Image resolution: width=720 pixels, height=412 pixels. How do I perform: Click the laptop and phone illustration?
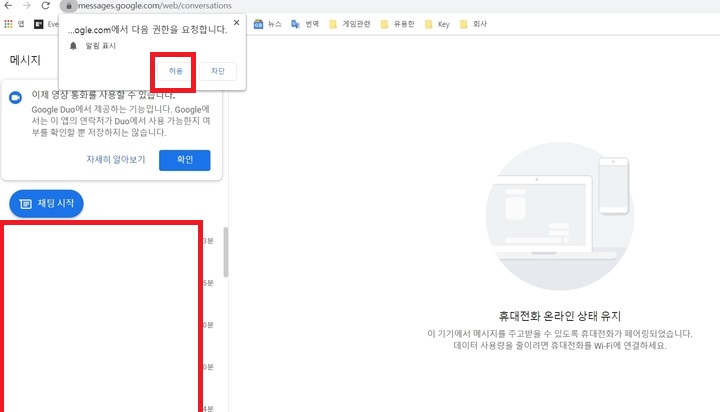click(x=560, y=216)
